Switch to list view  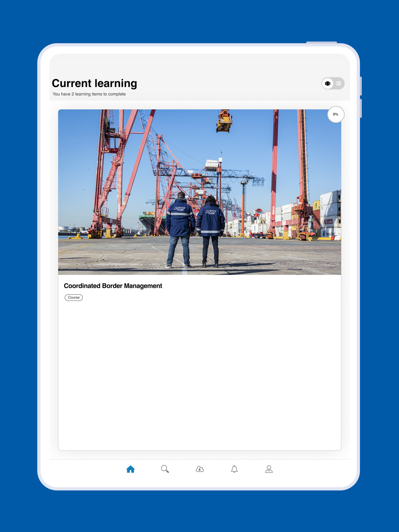tap(338, 83)
